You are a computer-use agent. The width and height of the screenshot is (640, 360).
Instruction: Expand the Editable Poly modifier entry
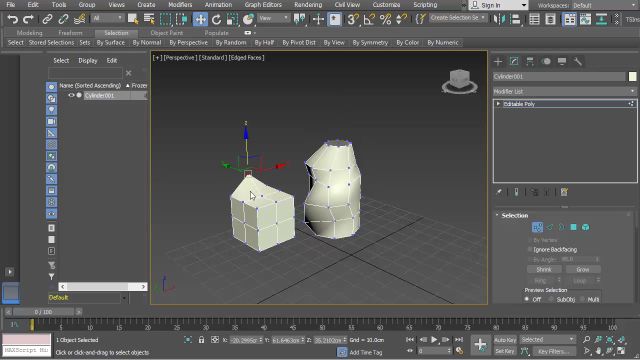coord(498,104)
